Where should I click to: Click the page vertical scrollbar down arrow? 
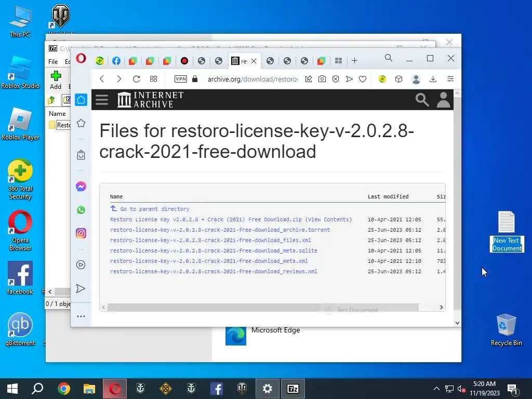pos(457,323)
